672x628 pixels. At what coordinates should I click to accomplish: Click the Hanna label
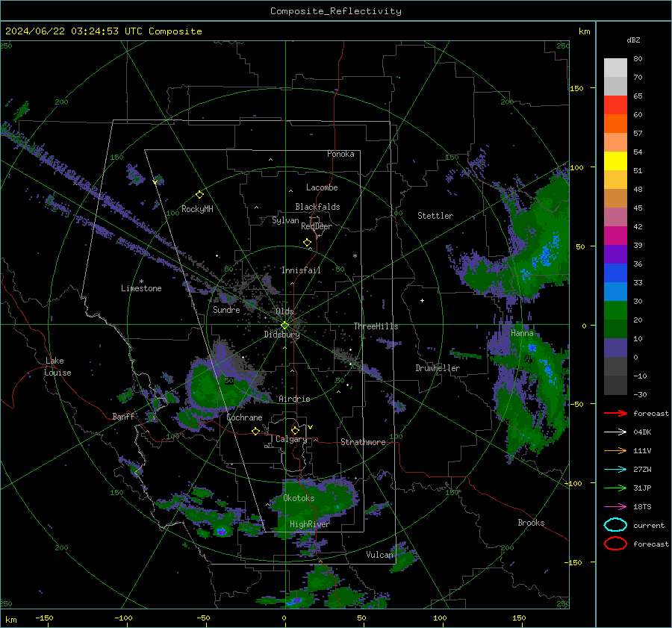pyautogui.click(x=522, y=333)
